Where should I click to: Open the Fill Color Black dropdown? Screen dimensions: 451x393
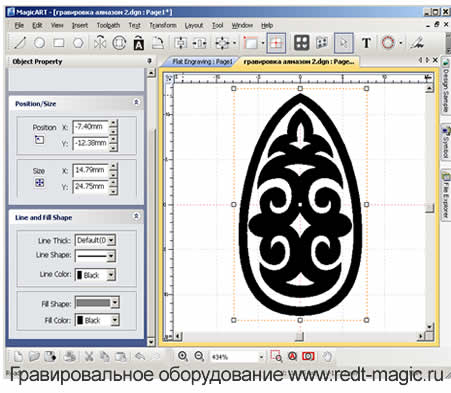115,320
